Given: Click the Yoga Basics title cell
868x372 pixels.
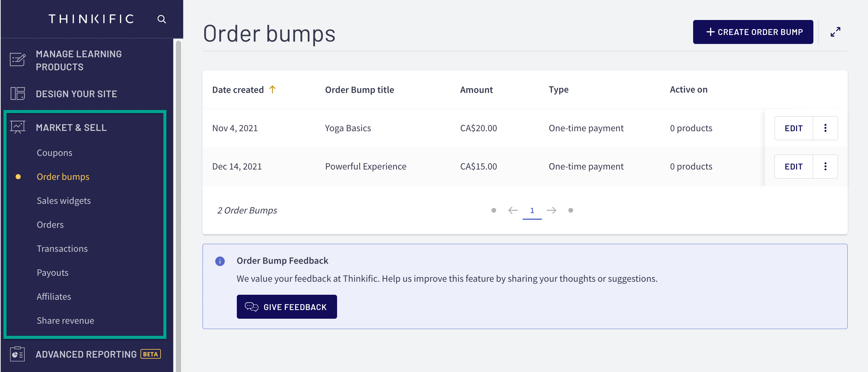Looking at the screenshot, I should tap(348, 128).
